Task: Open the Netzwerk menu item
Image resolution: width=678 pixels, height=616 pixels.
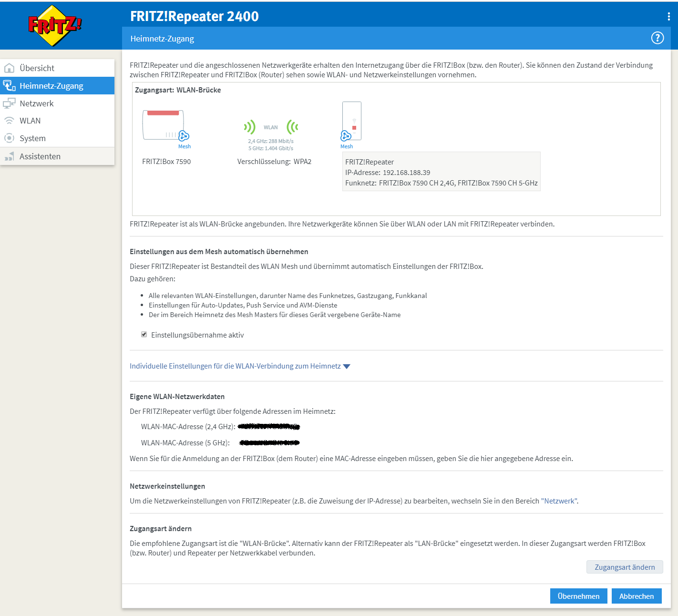Action: click(x=57, y=103)
